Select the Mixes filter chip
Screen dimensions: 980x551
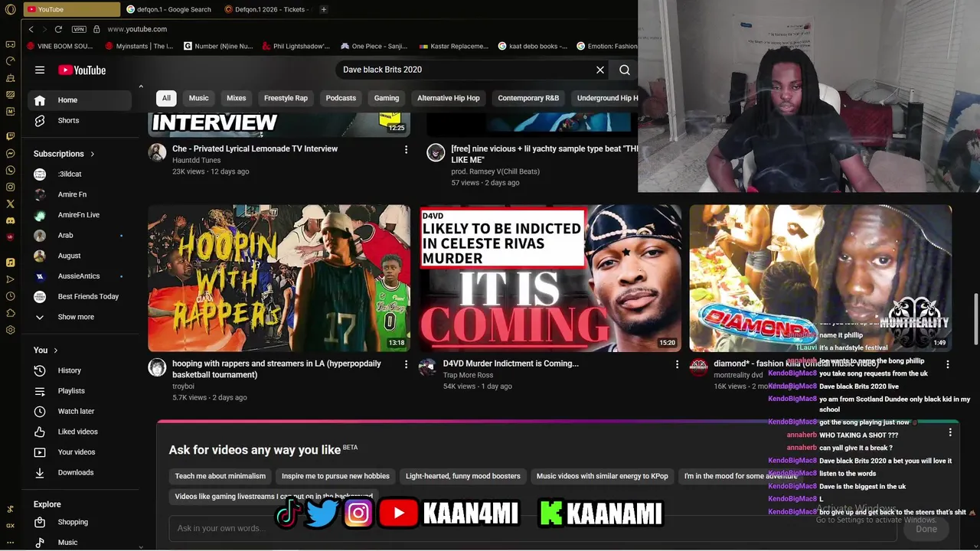point(237,98)
